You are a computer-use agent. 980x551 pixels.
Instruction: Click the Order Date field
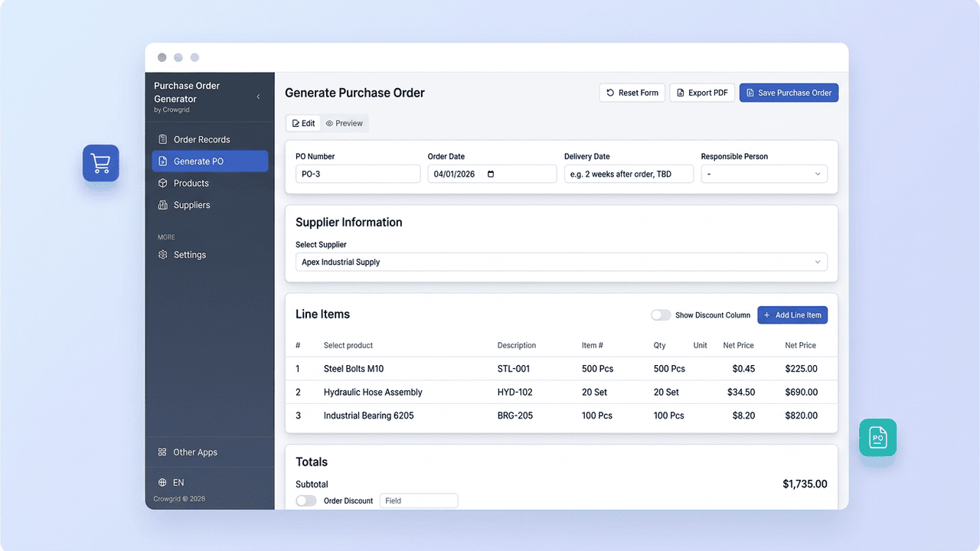(x=492, y=174)
